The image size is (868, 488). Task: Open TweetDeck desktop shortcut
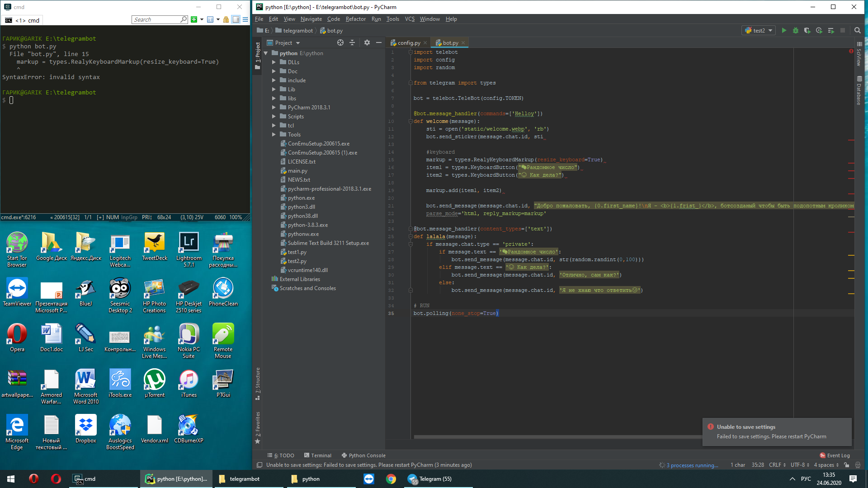coord(155,247)
